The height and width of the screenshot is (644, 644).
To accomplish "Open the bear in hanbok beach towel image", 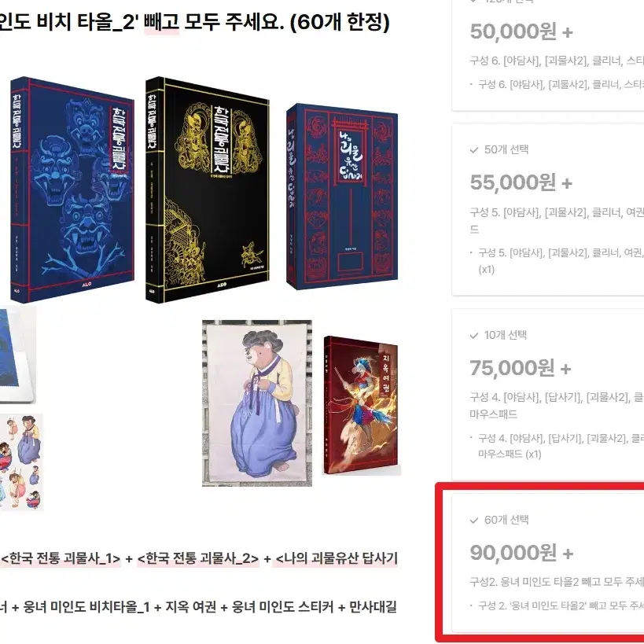I will [x=257, y=403].
